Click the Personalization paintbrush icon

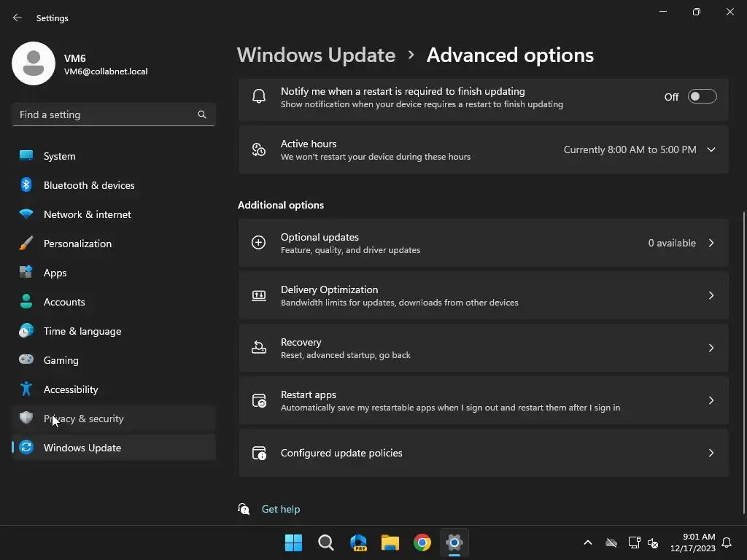26,244
